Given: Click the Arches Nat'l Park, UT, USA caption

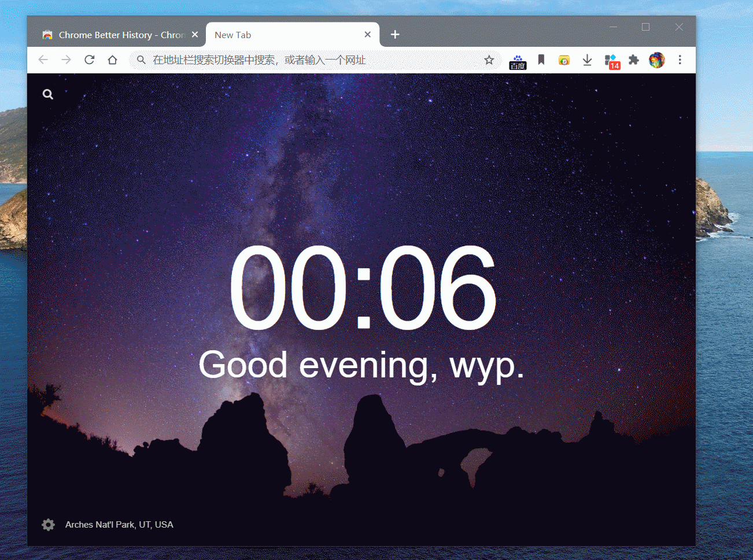Looking at the screenshot, I should click(x=119, y=525).
